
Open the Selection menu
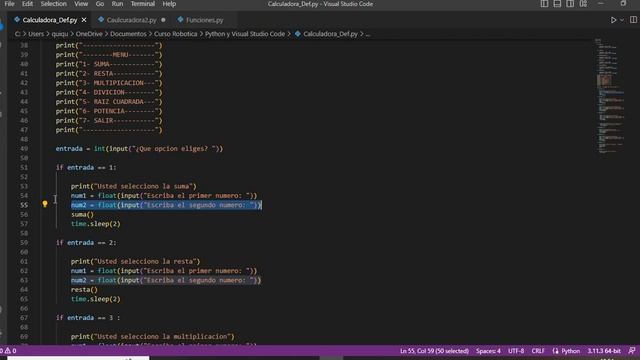[53, 4]
